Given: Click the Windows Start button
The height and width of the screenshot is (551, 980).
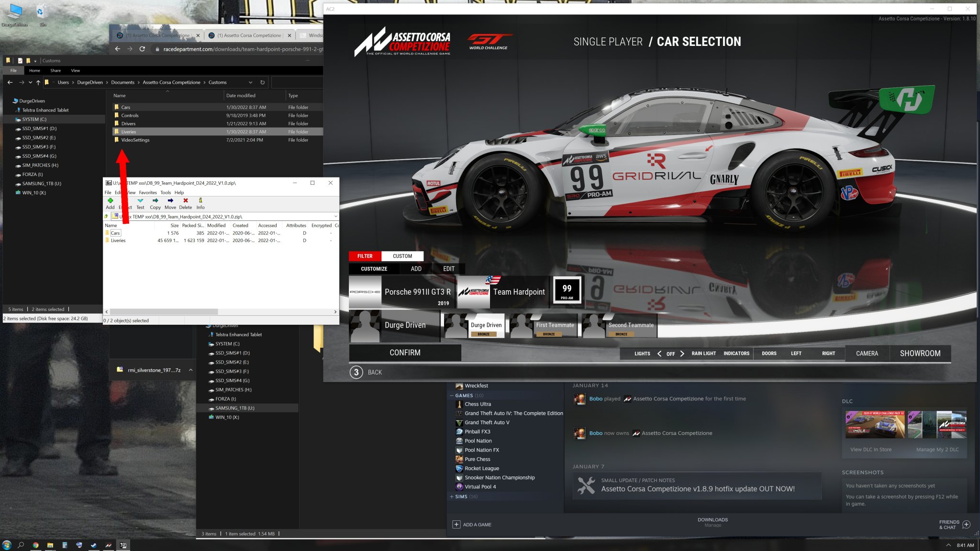Looking at the screenshot, I should 7,545.
